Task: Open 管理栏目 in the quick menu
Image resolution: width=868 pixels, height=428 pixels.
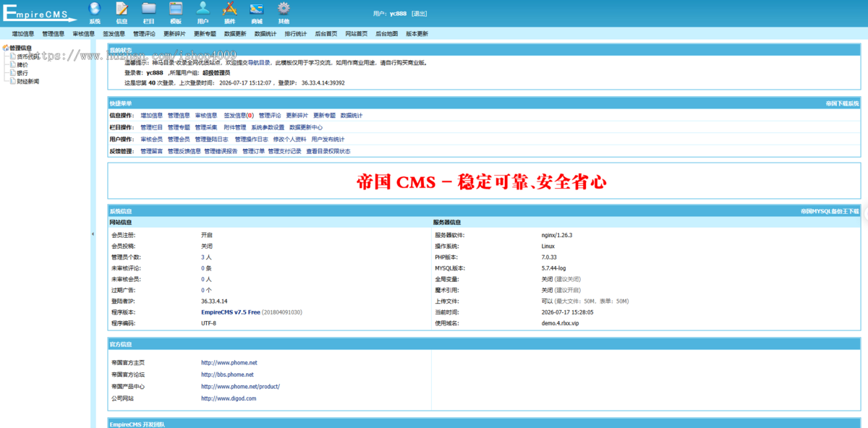Action: click(152, 127)
